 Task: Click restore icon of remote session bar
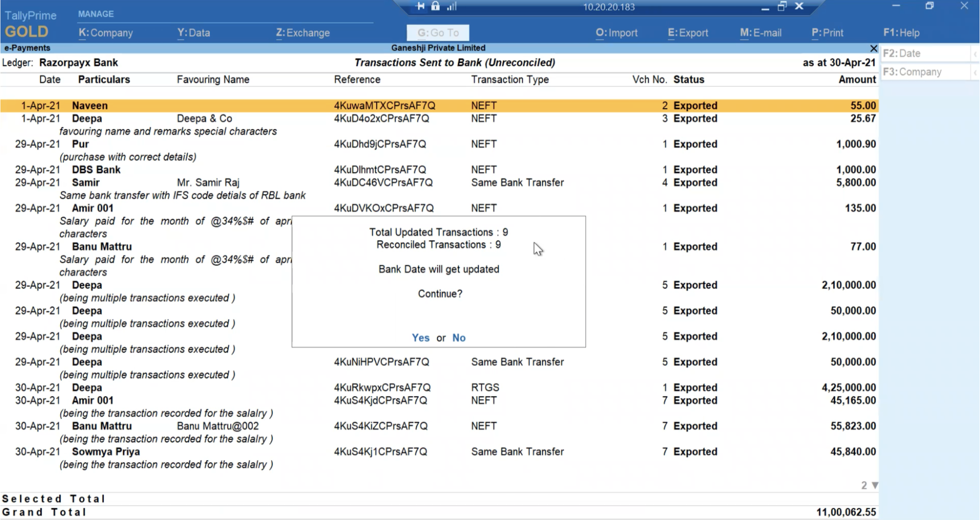coord(782,6)
